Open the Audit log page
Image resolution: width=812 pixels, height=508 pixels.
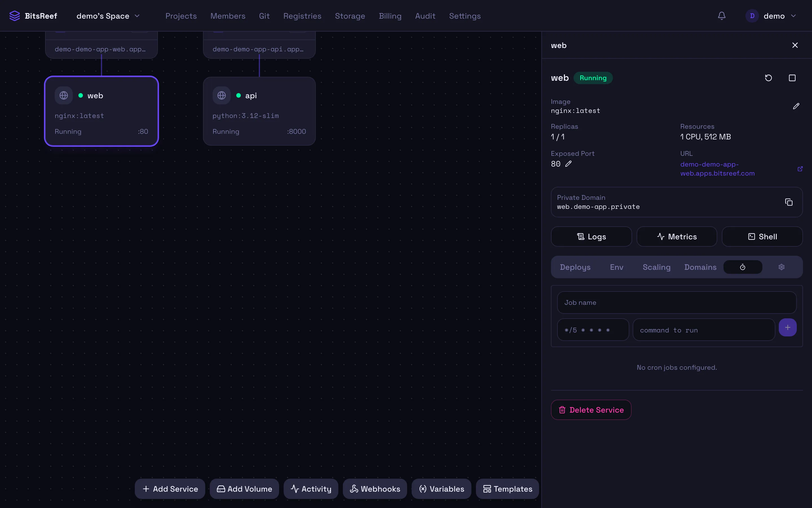coord(425,16)
